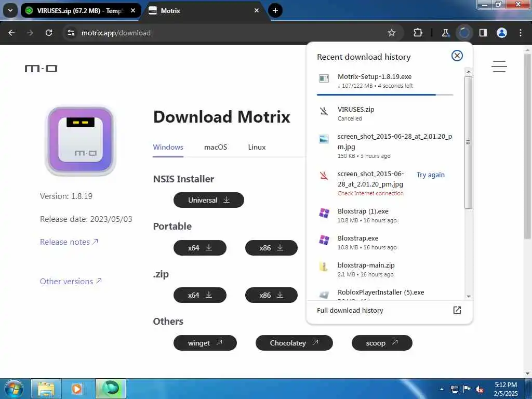
Task: Open the Other versions link
Action: (x=71, y=281)
